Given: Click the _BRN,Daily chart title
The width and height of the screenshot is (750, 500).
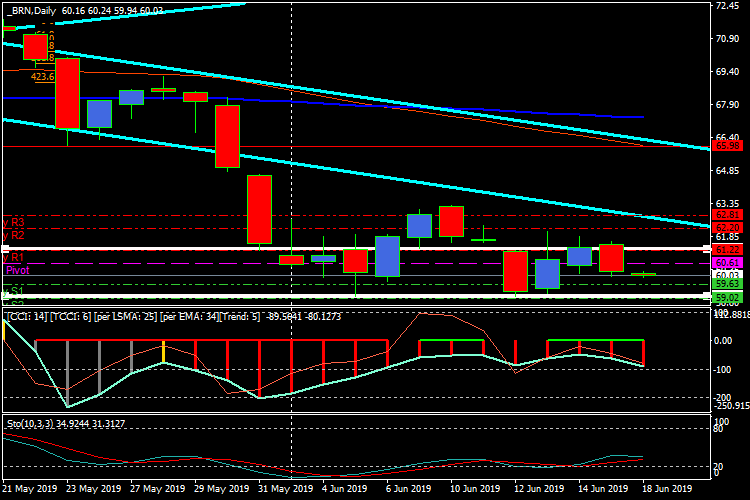Looking at the screenshot, I should click(x=30, y=10).
